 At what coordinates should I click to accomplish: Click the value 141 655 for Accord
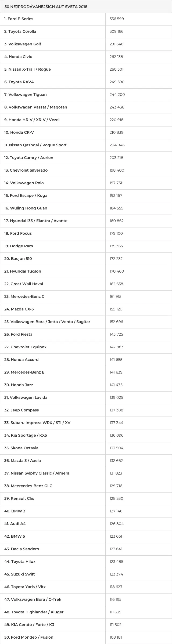pyautogui.click(x=116, y=360)
